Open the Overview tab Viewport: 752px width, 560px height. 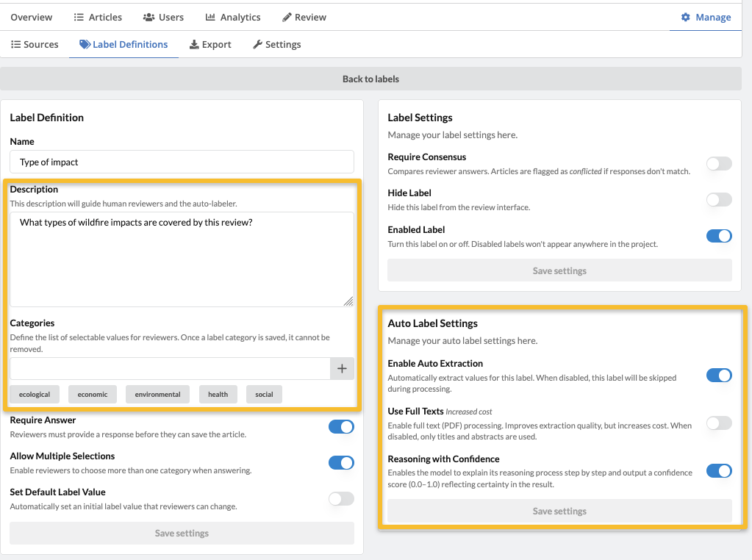[x=31, y=17]
